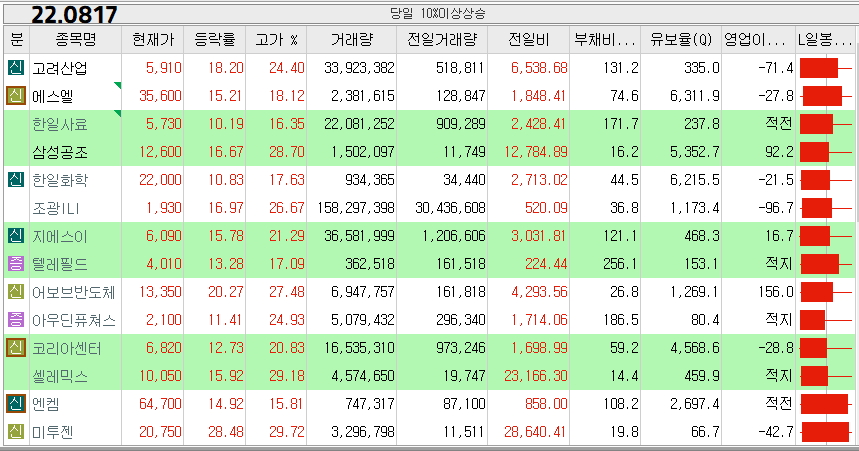Viewport: 859px width, 451px height.
Task: Click the daily candle chart for 한일사료
Action: (x=826, y=124)
